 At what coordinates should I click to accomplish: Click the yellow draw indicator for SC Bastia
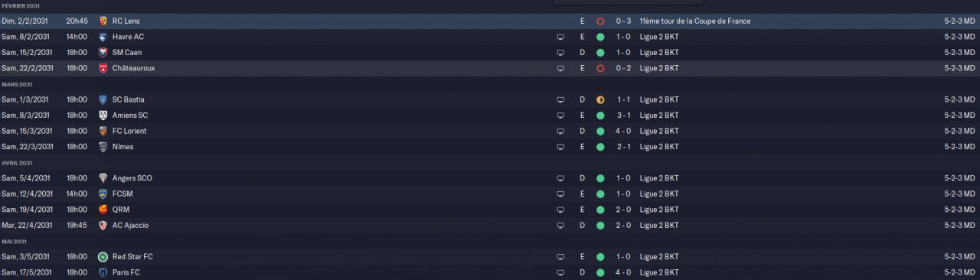600,99
